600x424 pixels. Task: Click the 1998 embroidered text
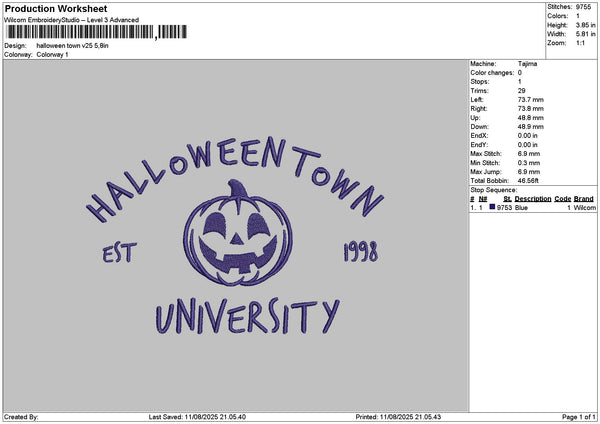tap(361, 251)
